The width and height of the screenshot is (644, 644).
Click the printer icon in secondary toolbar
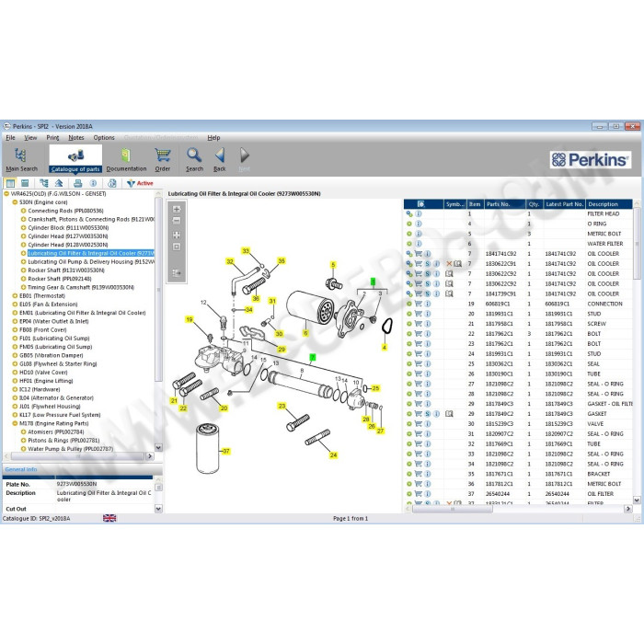point(77,183)
